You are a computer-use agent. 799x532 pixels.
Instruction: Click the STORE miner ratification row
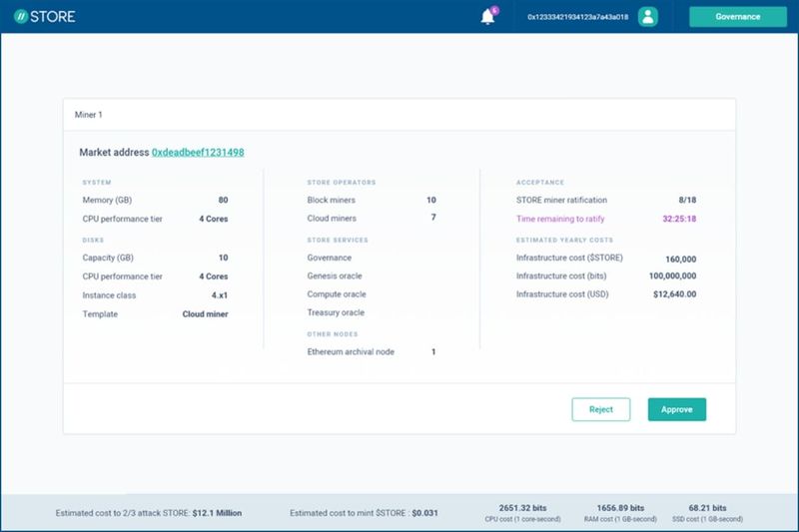[x=605, y=200]
